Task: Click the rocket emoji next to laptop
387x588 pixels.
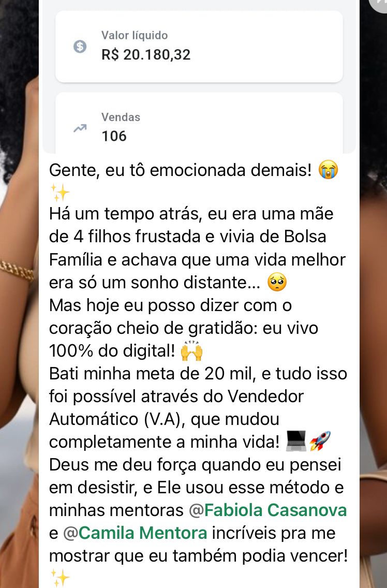Action: (320, 441)
